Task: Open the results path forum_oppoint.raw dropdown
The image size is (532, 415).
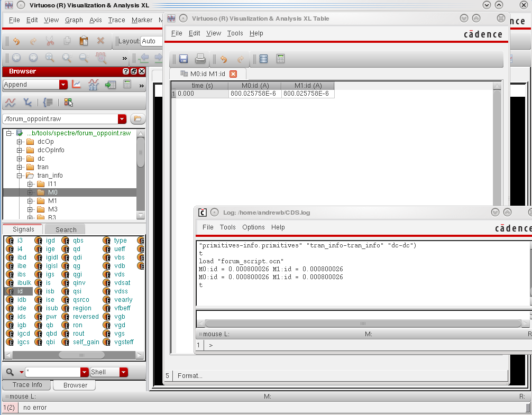Action: coord(122,119)
